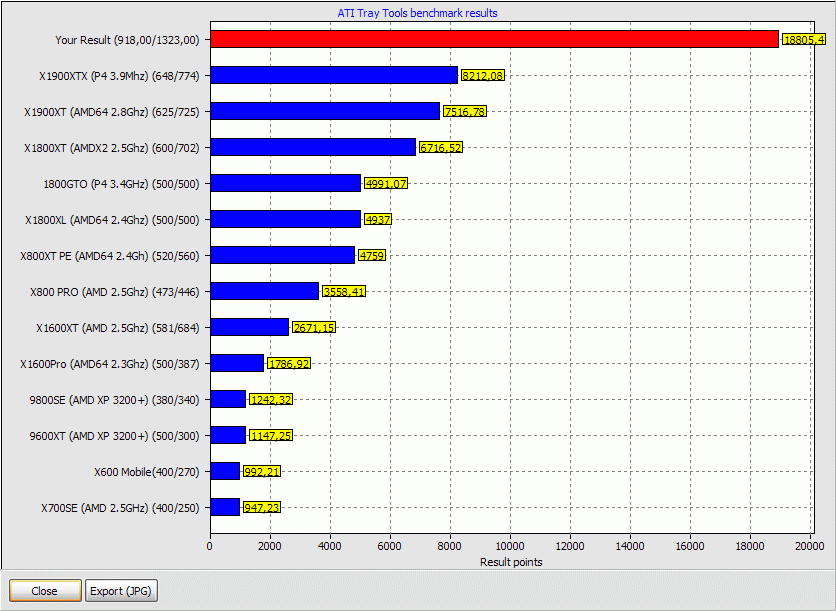This screenshot has width=836, height=611.
Task: Click the chart title ATI Tray Tools benchmark results
Action: pos(417,13)
